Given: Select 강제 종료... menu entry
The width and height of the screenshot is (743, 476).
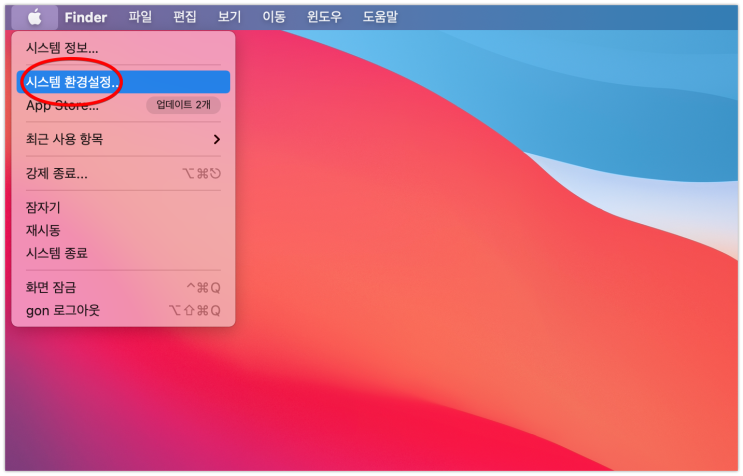Looking at the screenshot, I should coord(123,173).
